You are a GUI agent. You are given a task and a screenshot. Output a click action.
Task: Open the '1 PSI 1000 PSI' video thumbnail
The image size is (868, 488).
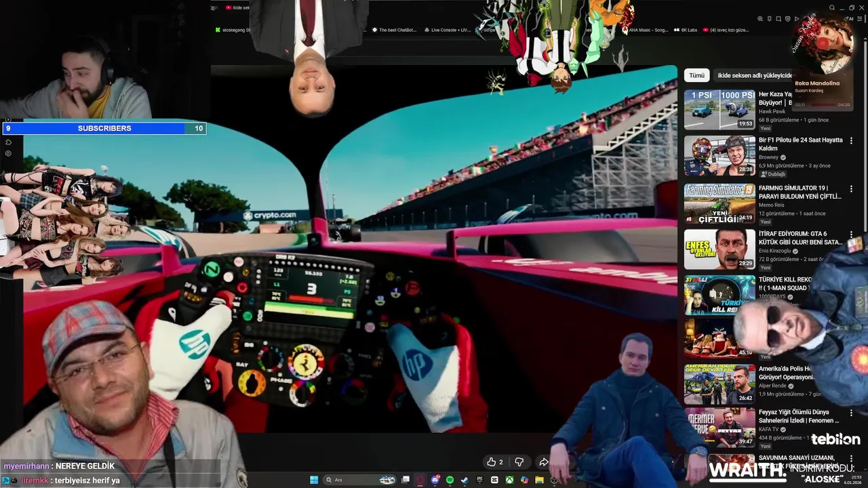(719, 109)
